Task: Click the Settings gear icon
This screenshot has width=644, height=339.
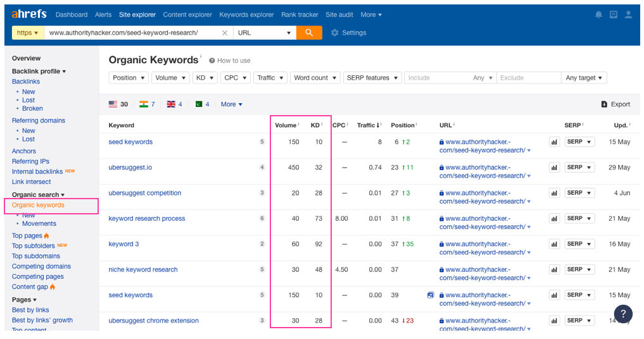Action: [x=335, y=33]
